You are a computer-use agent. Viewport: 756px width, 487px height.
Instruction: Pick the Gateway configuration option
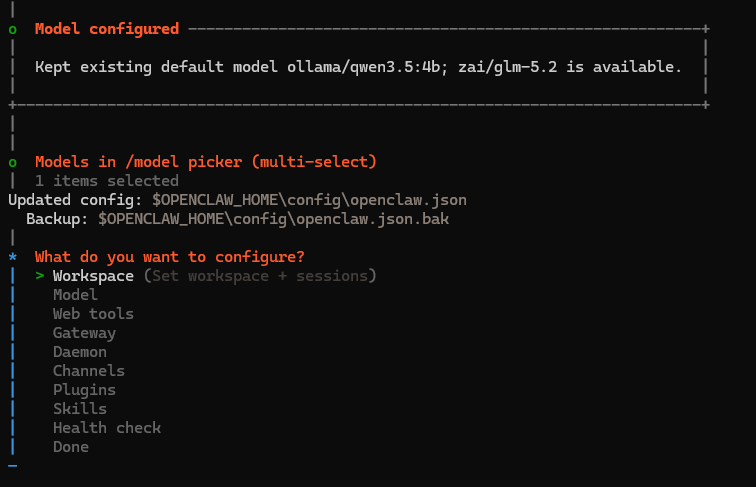point(84,333)
